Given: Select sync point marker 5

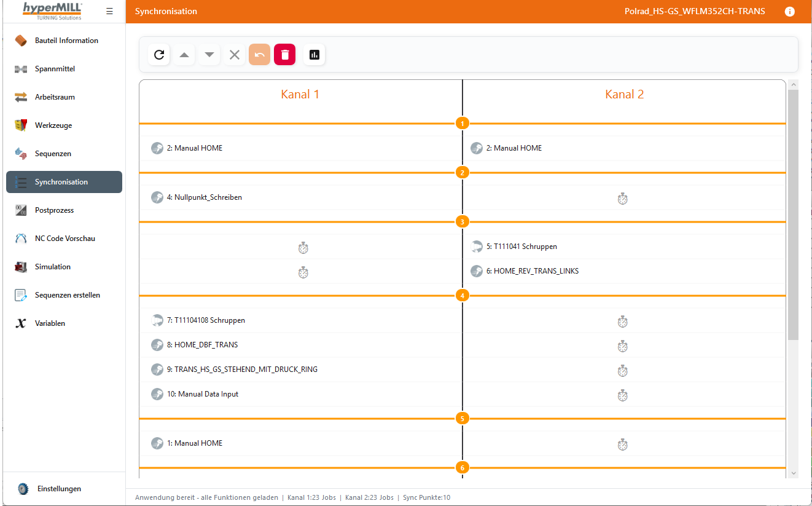Looking at the screenshot, I should pos(463,419).
